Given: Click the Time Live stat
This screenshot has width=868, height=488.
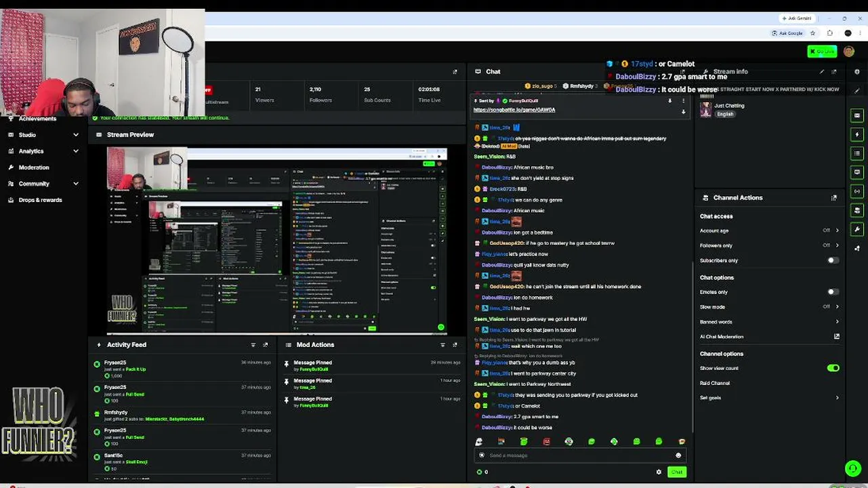Looking at the screenshot, I should pos(430,94).
